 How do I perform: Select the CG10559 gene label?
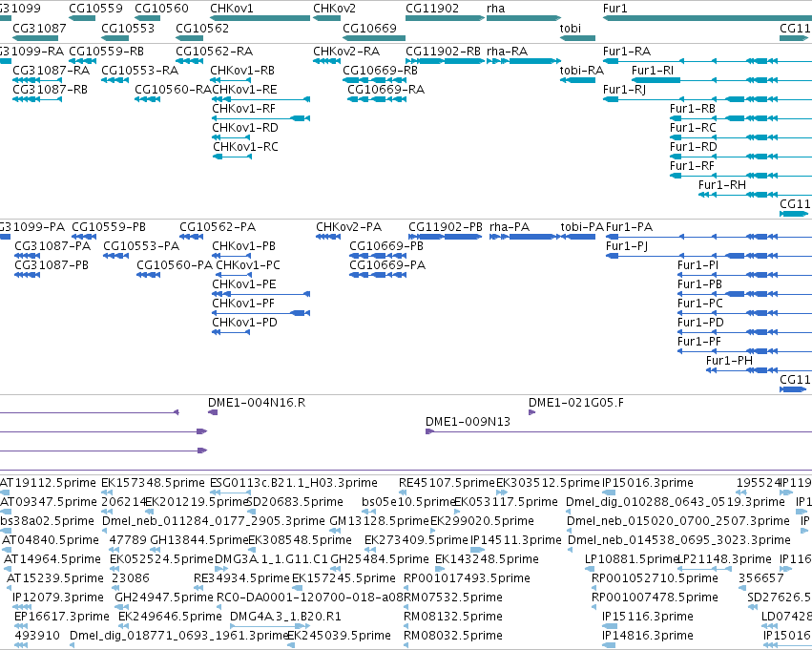pos(95,9)
